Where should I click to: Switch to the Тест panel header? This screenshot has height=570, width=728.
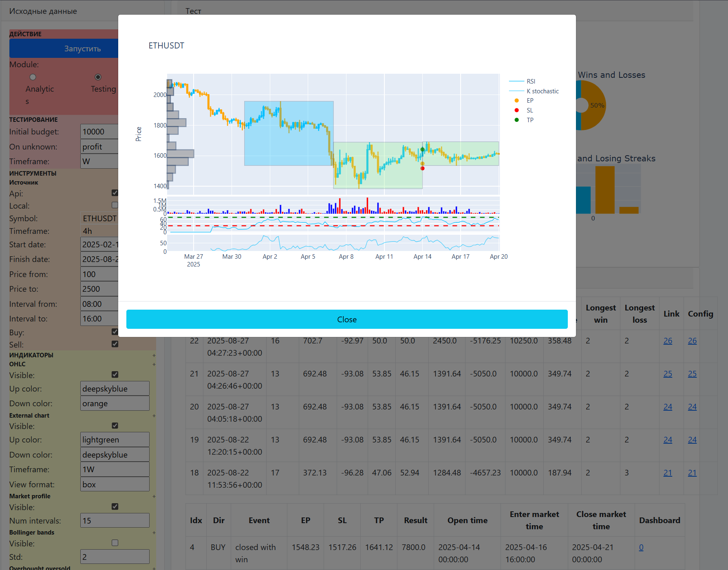[193, 11]
